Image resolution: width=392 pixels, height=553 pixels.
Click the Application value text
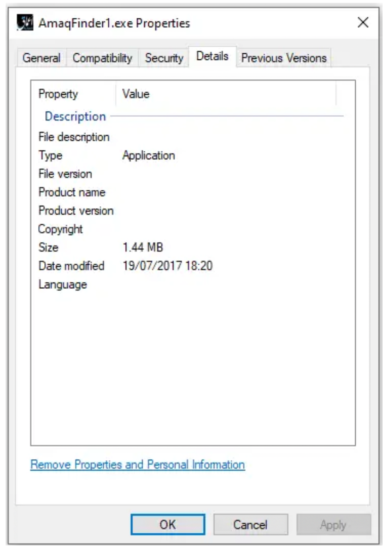click(148, 155)
